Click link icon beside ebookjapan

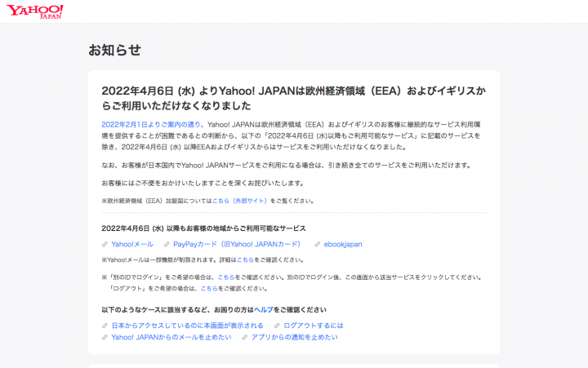tap(318, 244)
